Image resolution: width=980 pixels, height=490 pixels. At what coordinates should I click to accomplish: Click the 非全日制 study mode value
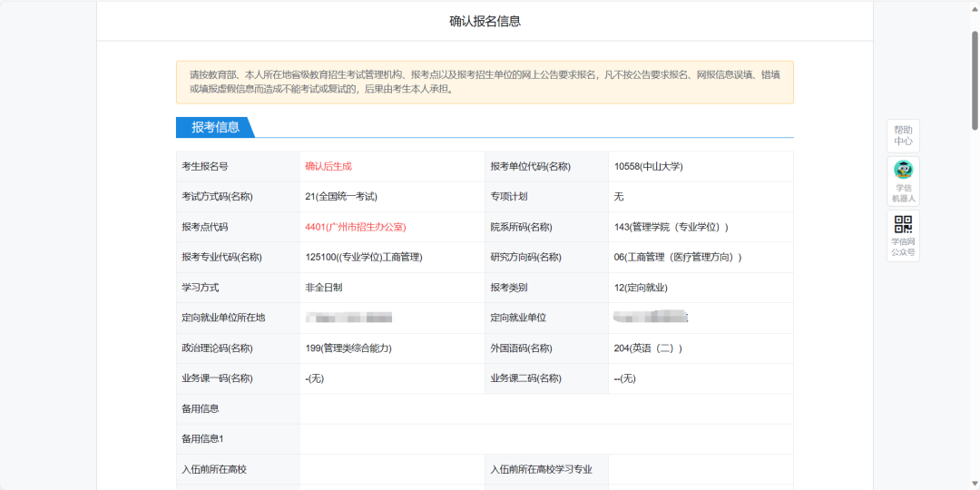[x=324, y=288]
